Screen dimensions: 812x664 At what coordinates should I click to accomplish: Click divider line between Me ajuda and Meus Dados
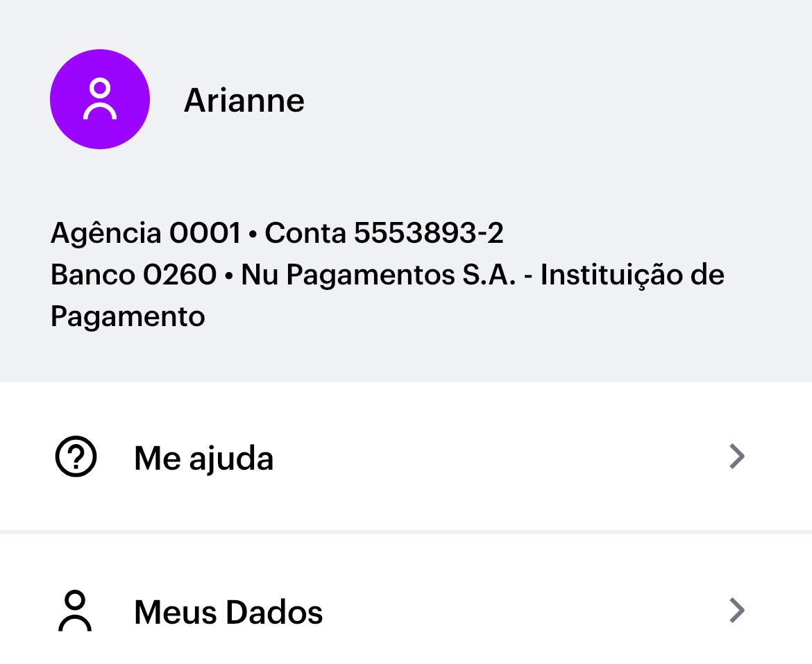point(406,532)
